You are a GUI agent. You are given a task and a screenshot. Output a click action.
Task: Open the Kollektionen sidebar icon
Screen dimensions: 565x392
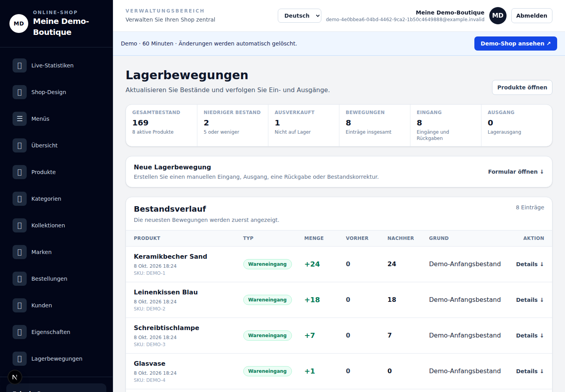(20, 225)
